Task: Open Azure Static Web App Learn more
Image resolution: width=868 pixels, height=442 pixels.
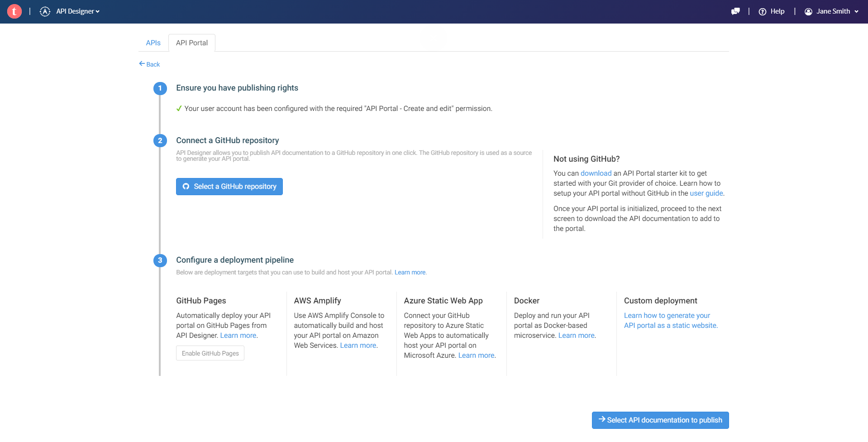Action: (x=476, y=355)
